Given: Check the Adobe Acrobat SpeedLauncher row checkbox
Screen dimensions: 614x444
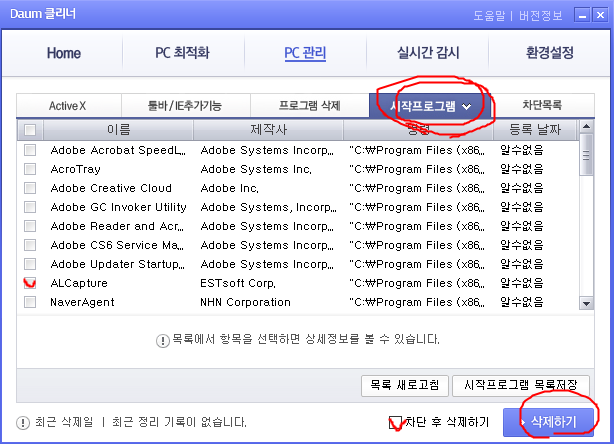Looking at the screenshot, I should click(30, 150).
